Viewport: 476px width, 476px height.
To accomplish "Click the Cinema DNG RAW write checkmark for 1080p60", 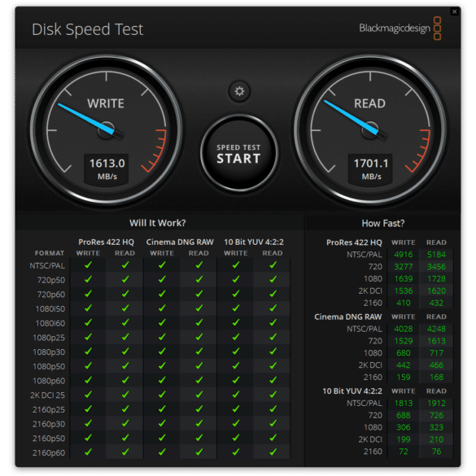I will coord(162,380).
